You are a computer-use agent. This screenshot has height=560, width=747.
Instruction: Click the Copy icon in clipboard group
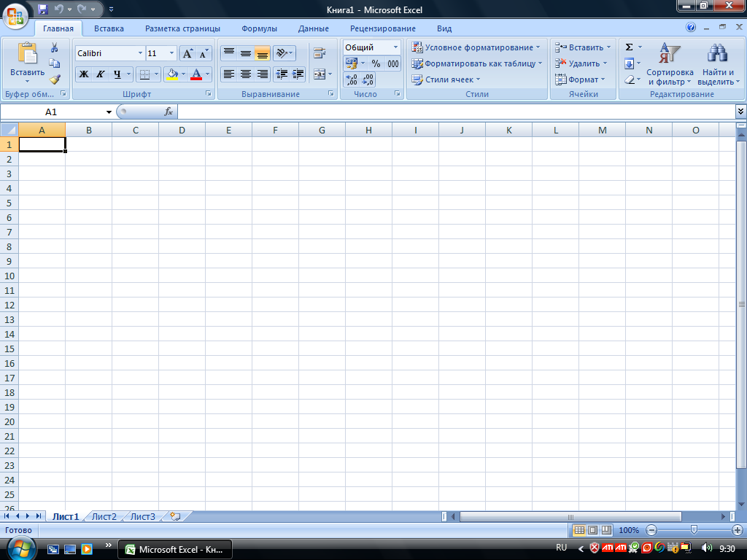click(x=54, y=63)
